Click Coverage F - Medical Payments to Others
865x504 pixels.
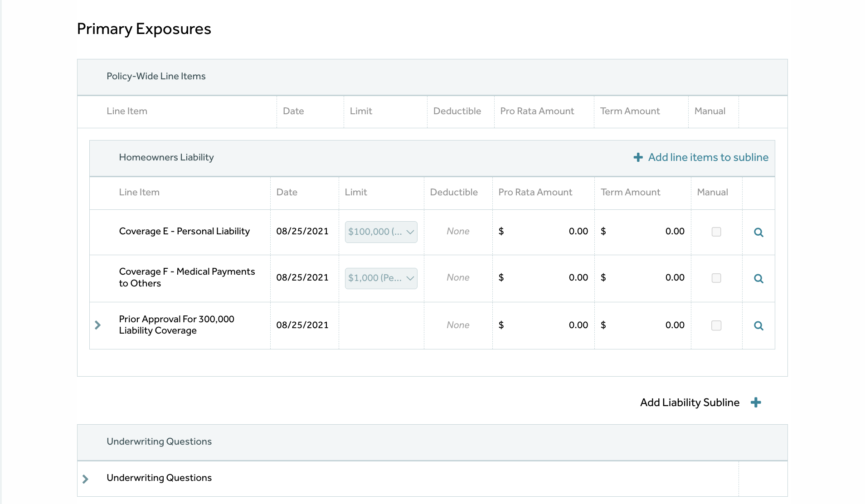point(187,277)
